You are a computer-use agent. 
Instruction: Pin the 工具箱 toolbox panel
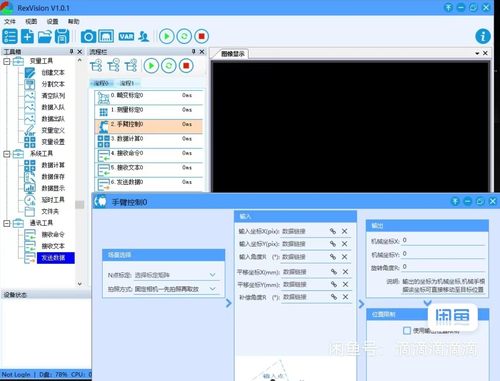[x=71, y=51]
